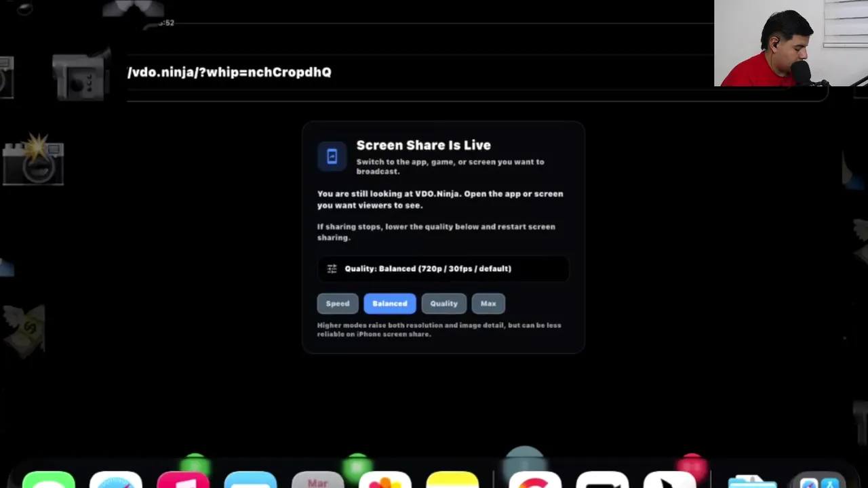Screen dimensions: 868x488
Task: Open Safari compass icon in dock
Action: click(116, 480)
